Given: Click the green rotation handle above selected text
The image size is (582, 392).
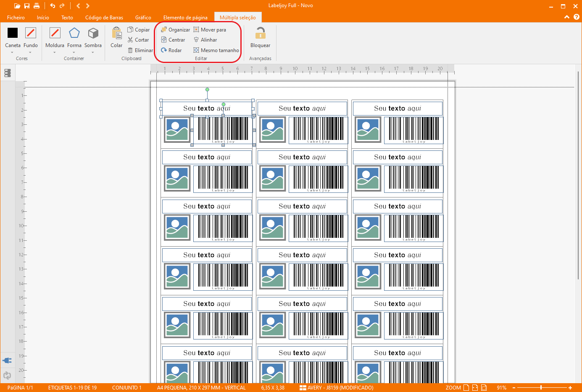Looking at the screenshot, I should point(207,89).
